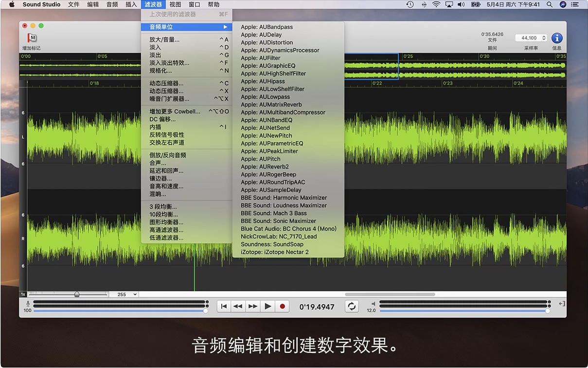Start recording with the red Record button
This screenshot has width=588, height=368.
coord(282,306)
